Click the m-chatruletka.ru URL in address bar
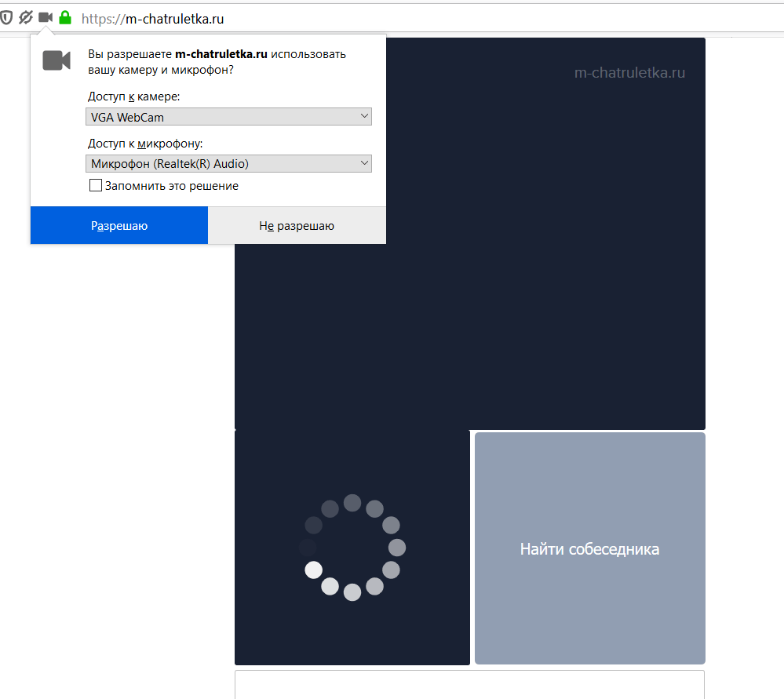This screenshot has width=784, height=699. (x=152, y=19)
